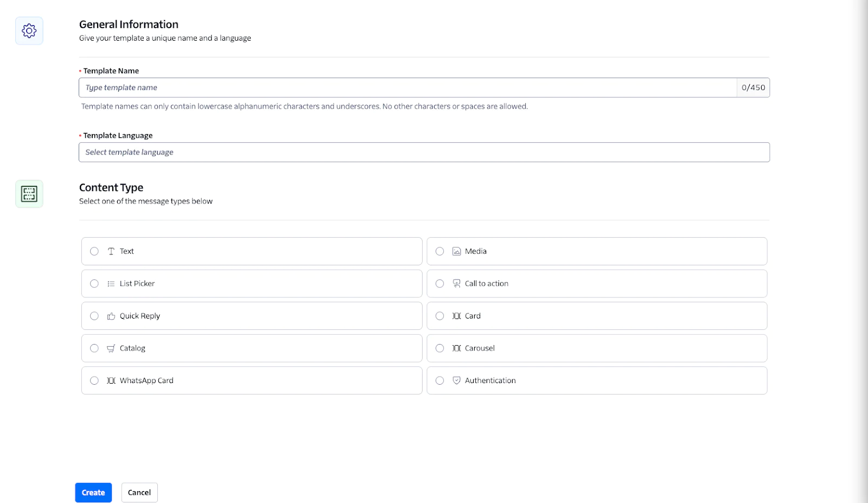Viewport: 868px width, 503px height.
Task: Click the 'Quick Reply' label text
Action: 140,316
